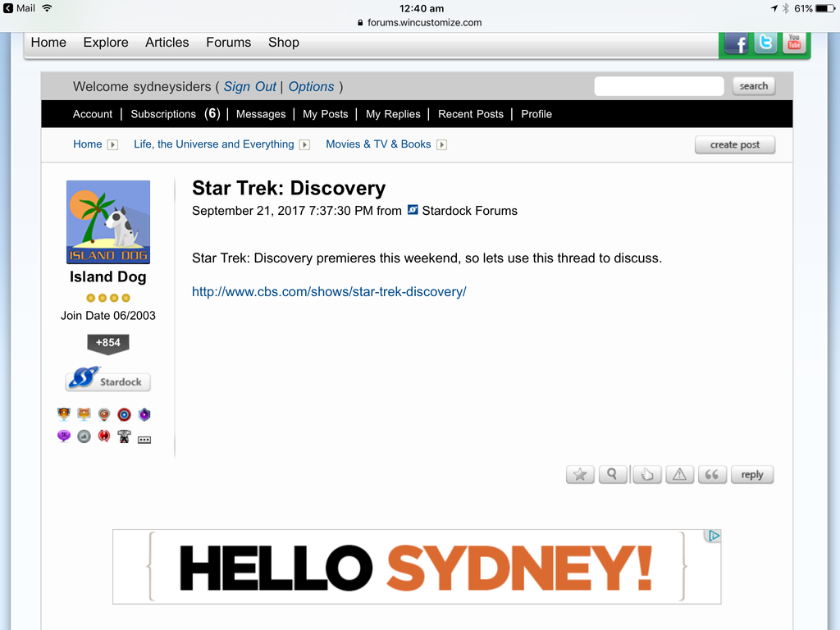The height and width of the screenshot is (630, 840).
Task: Open the Articles menu item
Action: 167,43
